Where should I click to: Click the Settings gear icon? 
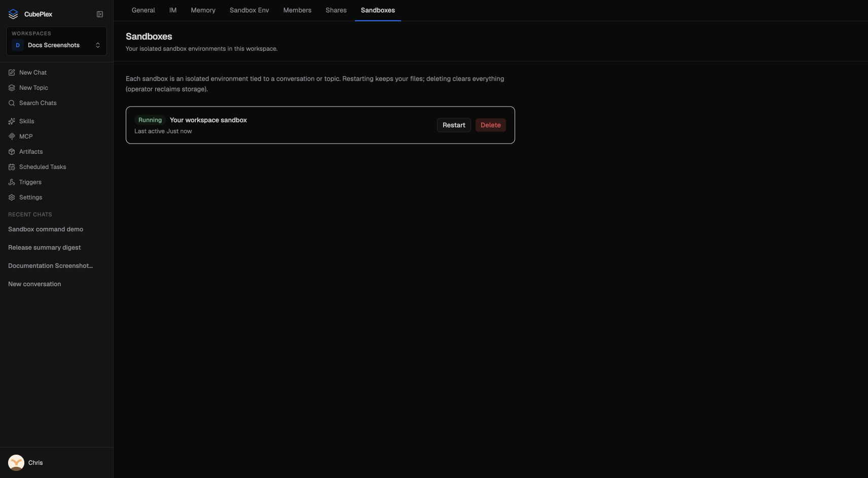pyautogui.click(x=12, y=197)
